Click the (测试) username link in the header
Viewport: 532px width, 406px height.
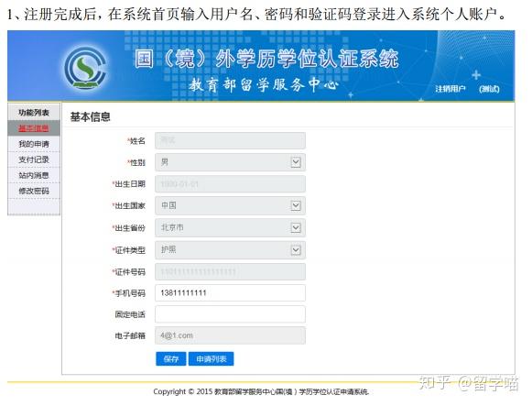point(489,89)
